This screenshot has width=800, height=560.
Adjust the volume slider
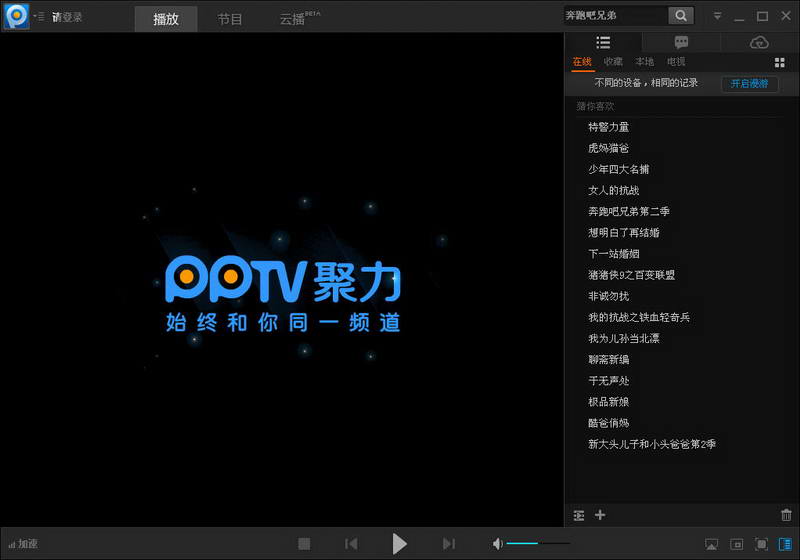click(x=538, y=544)
